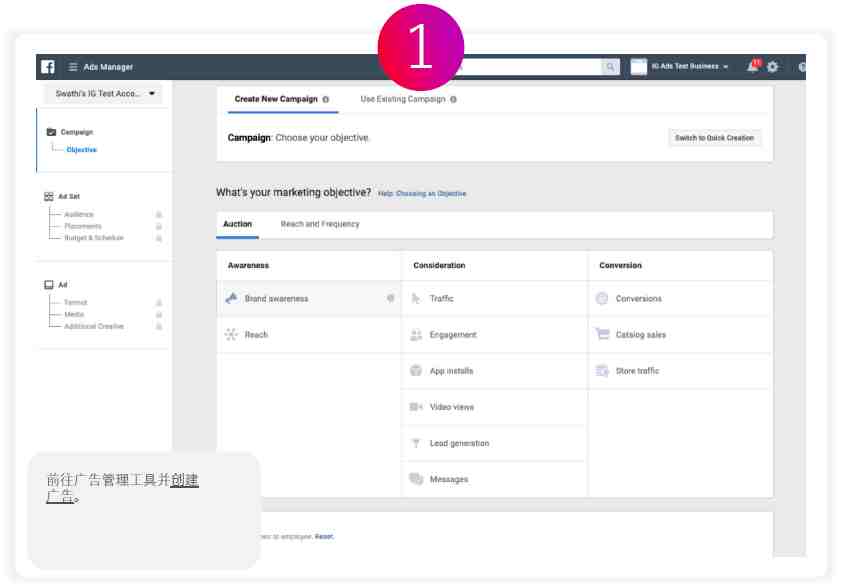
Task: Click the lock icon beside Additional Creative
Action: click(x=159, y=327)
